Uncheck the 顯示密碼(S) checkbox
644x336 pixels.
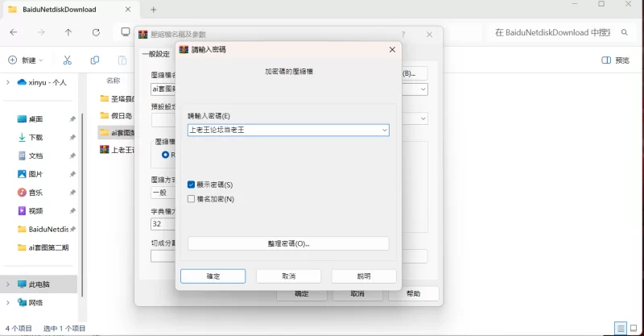(192, 185)
